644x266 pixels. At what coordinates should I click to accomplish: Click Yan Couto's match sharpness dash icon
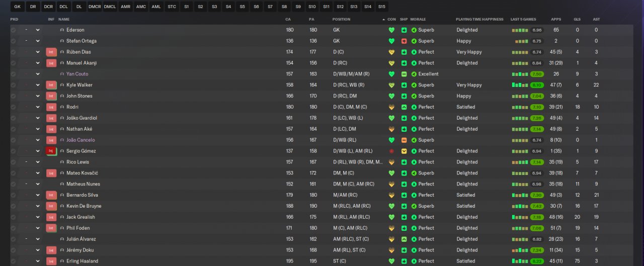click(x=404, y=74)
